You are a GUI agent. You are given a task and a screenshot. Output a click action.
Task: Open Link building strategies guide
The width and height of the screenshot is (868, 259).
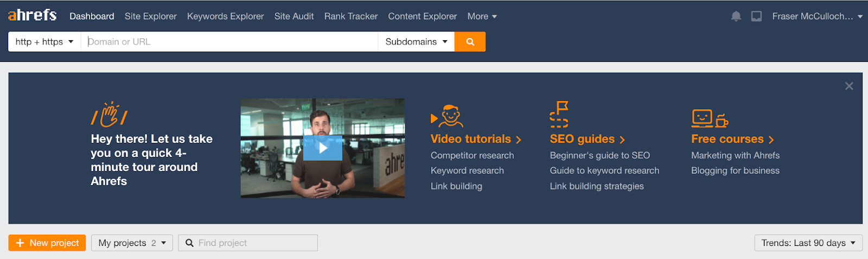[597, 186]
